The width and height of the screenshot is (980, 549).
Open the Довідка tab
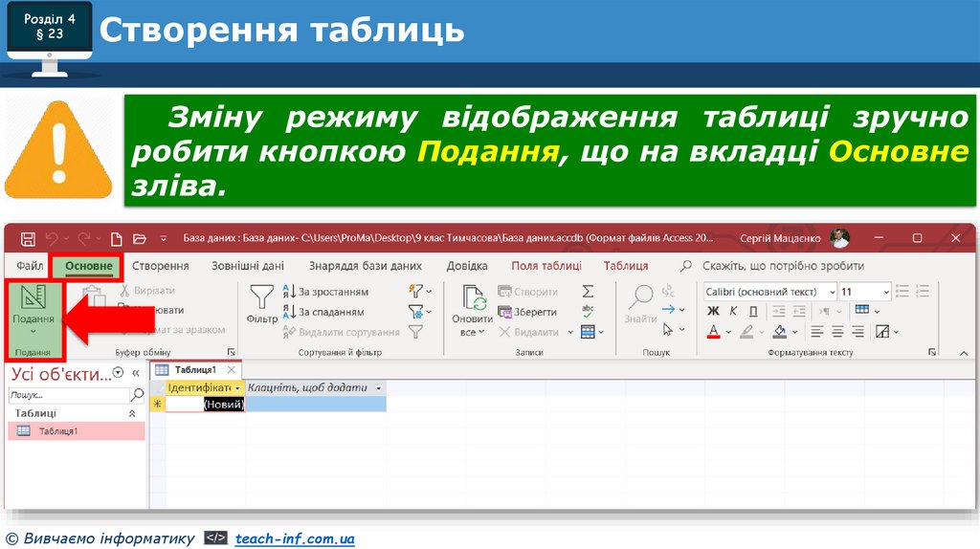pos(466,266)
